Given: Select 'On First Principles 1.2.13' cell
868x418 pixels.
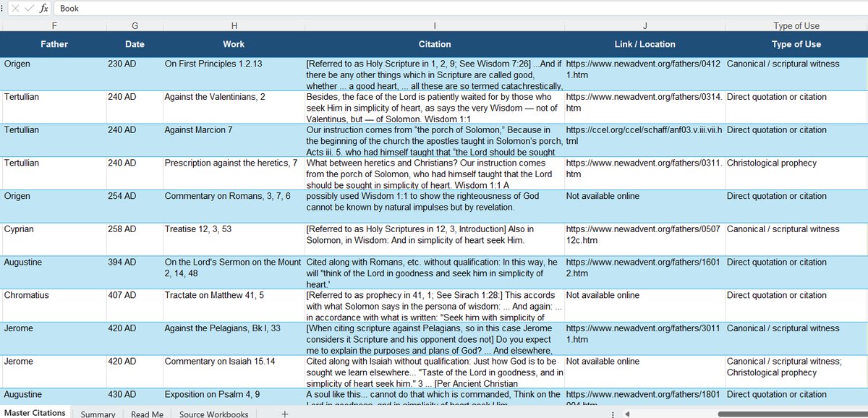Looking at the screenshot, I should pyautogui.click(x=233, y=74).
